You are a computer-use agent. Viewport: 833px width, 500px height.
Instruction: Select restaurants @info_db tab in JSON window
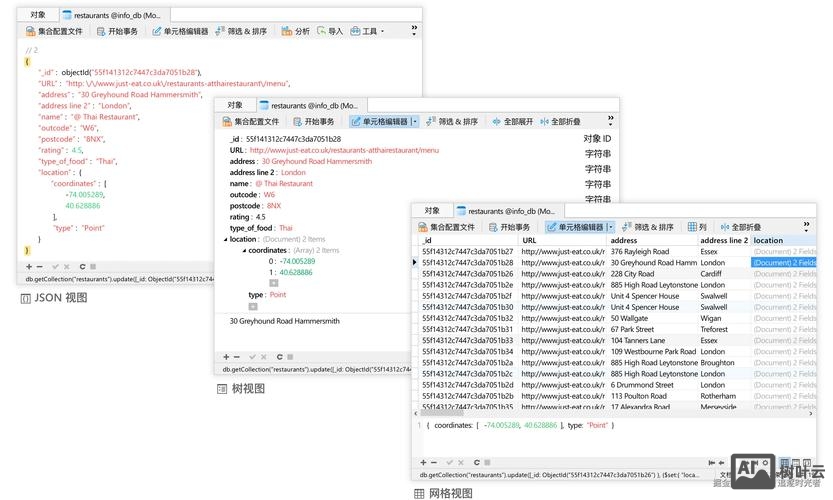pos(110,15)
